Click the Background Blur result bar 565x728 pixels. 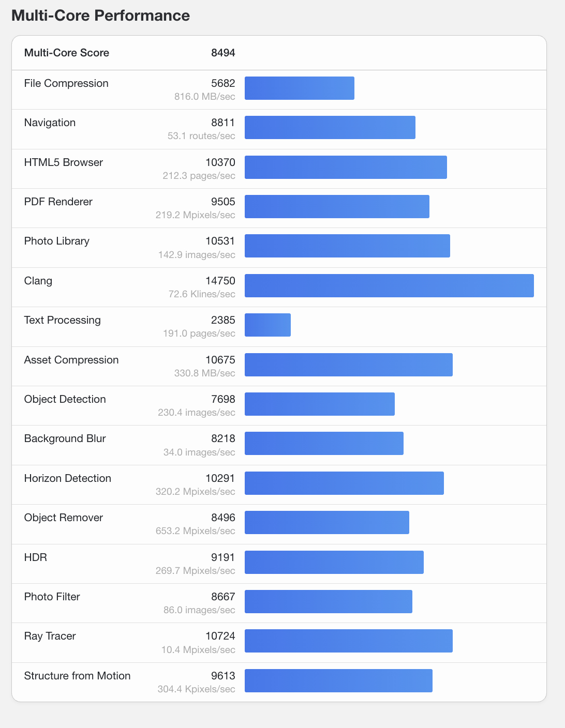(x=324, y=444)
